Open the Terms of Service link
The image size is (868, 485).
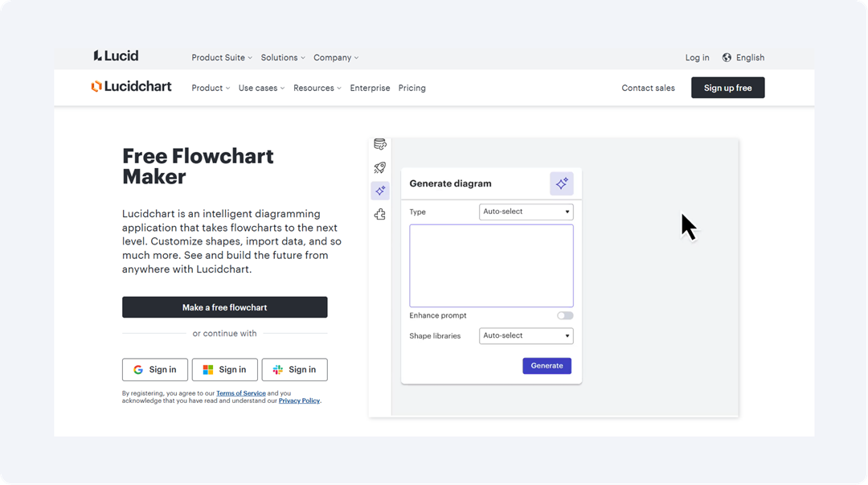pos(241,393)
